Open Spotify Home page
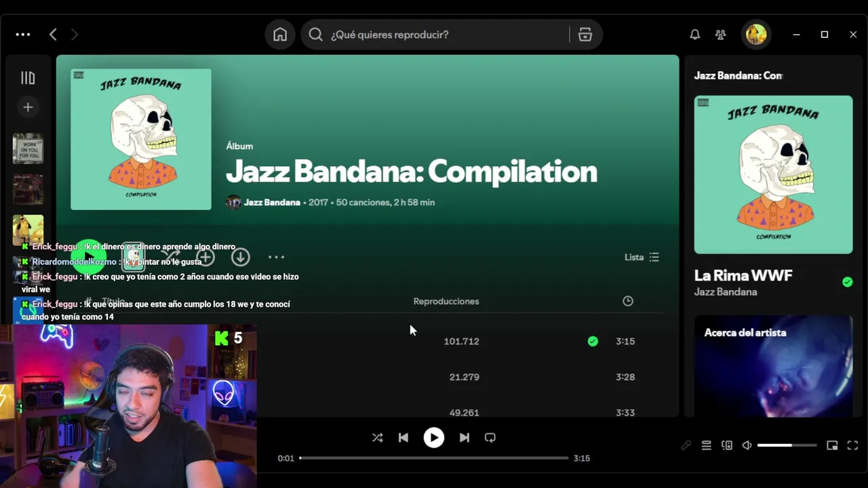868x488 pixels. coord(280,35)
